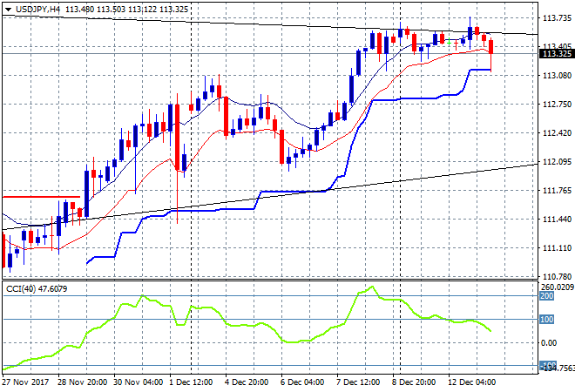Click the OHLC values 113.480 113.503 113.122 113.325
Screen dimensions: 575x392
tap(126, 10)
